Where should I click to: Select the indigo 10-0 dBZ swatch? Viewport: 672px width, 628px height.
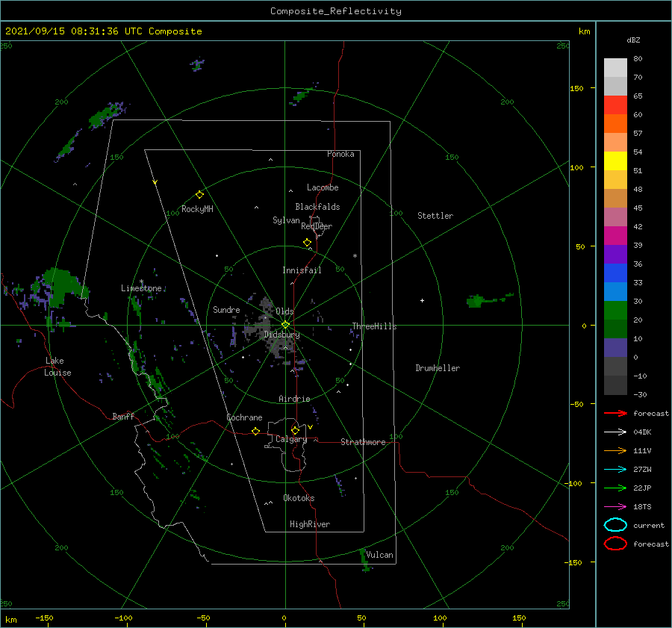615,348
